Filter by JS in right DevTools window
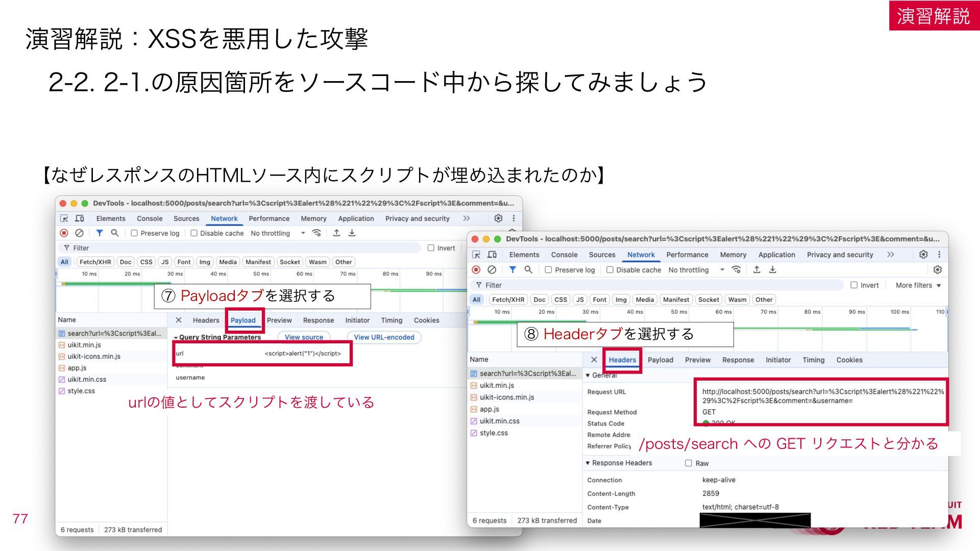Image resolution: width=980 pixels, height=551 pixels. [580, 299]
